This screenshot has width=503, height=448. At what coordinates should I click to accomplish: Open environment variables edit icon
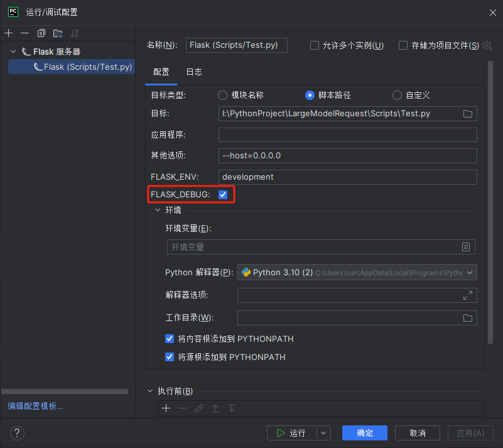pyautogui.click(x=465, y=247)
